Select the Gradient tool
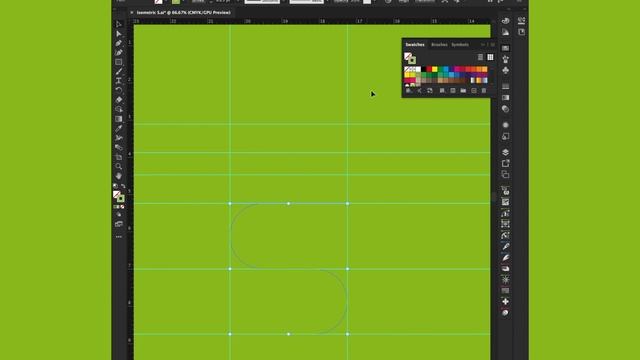This screenshot has height=360, width=640. click(x=119, y=119)
